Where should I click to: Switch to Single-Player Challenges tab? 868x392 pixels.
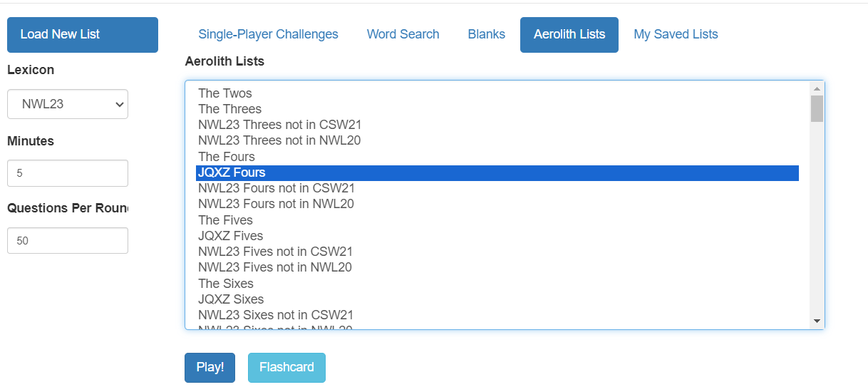pyautogui.click(x=268, y=35)
